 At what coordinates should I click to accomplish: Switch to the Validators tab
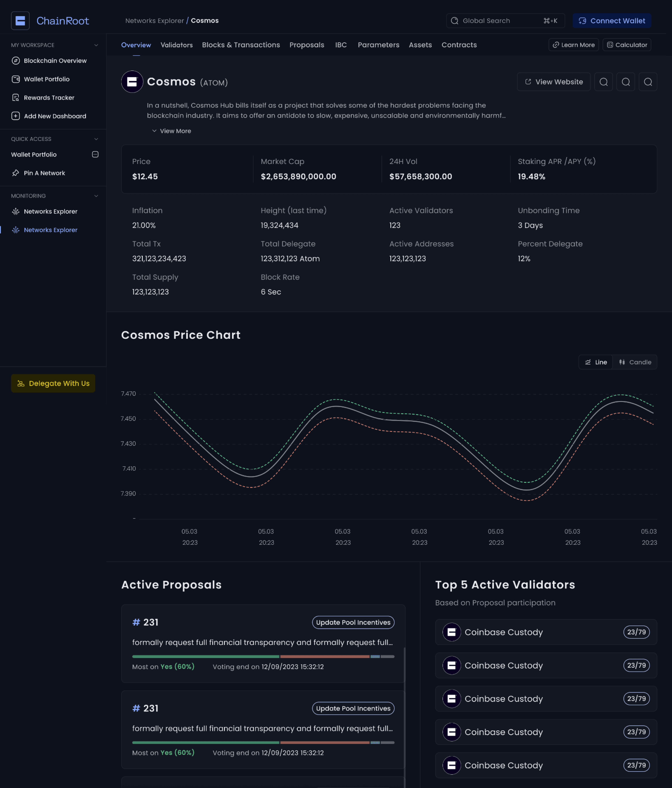176,45
